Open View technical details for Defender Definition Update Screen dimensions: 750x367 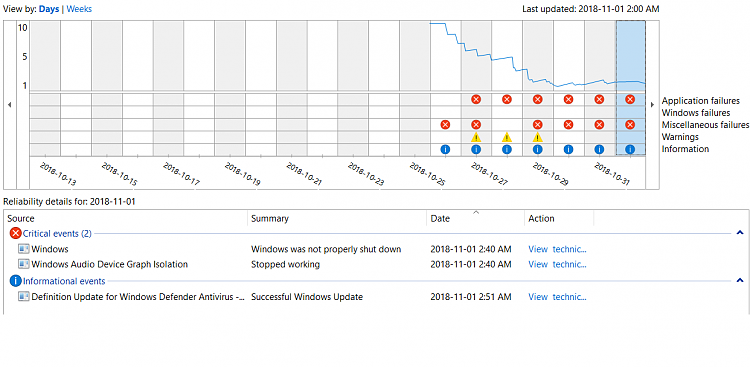coord(557,297)
